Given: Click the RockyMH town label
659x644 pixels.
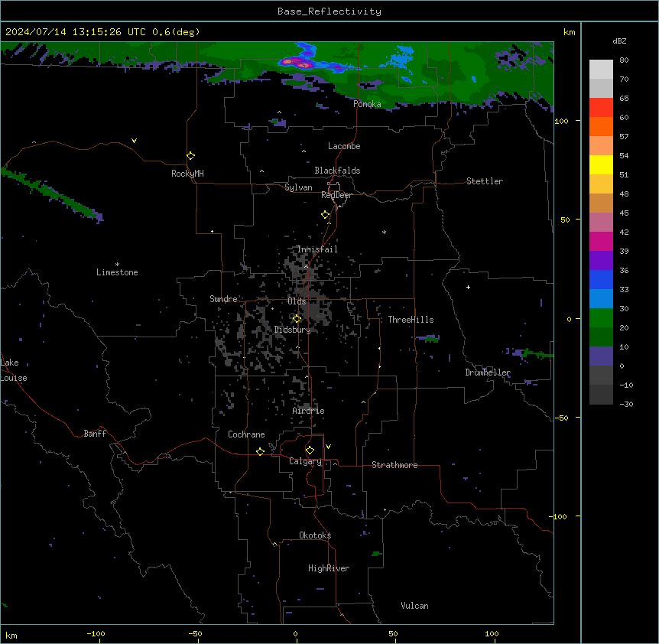Looking at the screenshot, I should (187, 174).
